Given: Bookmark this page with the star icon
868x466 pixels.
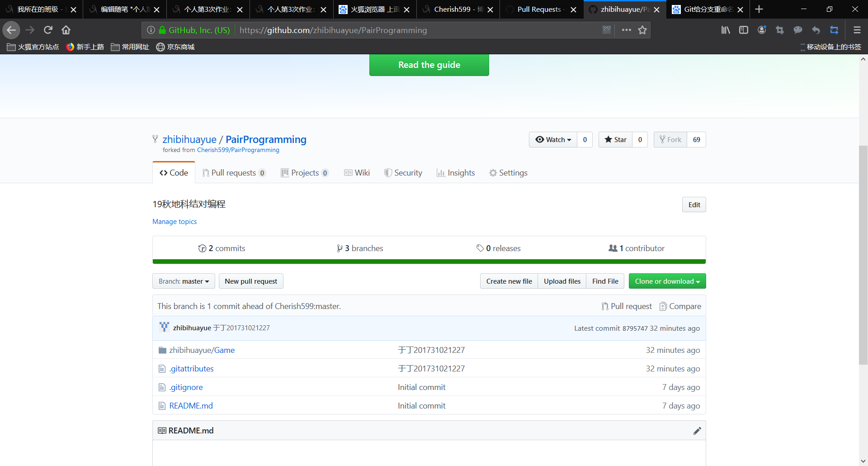Looking at the screenshot, I should click(642, 30).
